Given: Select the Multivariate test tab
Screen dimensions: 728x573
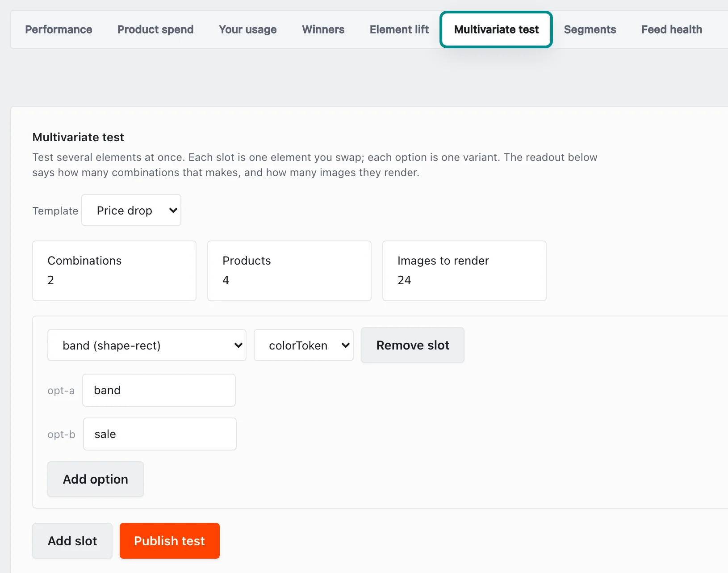Looking at the screenshot, I should [x=496, y=29].
